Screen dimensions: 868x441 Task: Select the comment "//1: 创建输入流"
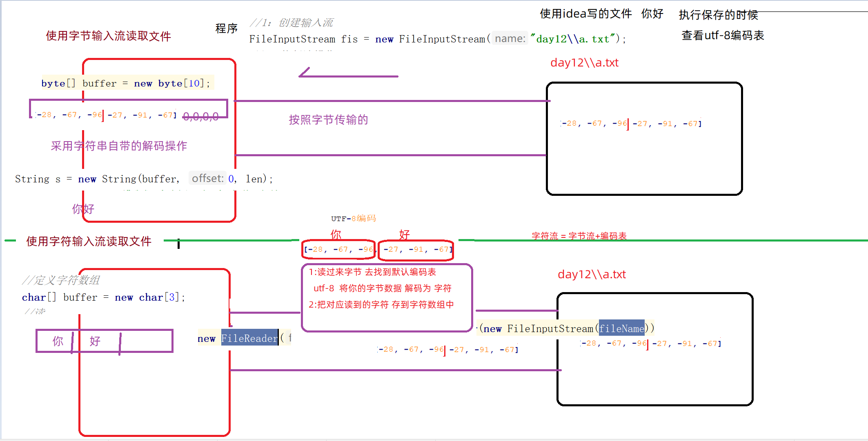point(292,22)
